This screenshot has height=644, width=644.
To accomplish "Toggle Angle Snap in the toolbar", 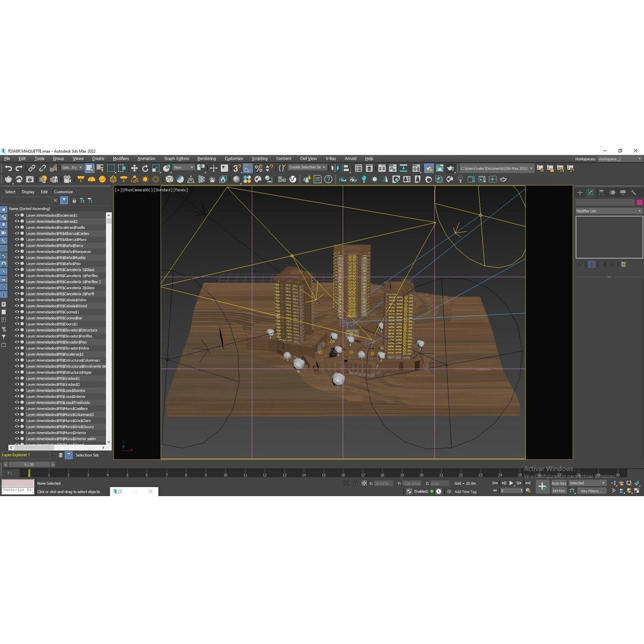I will coord(247,168).
